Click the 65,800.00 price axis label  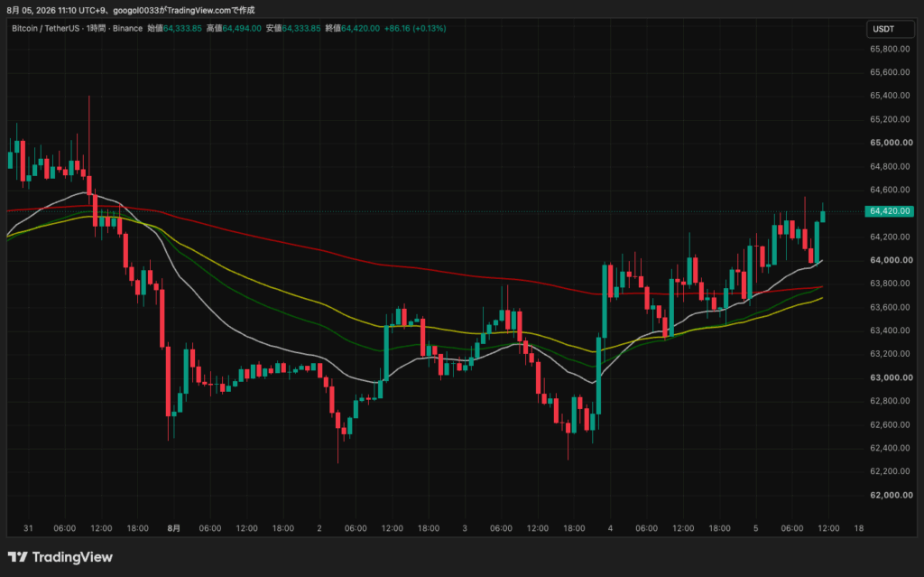click(x=890, y=49)
